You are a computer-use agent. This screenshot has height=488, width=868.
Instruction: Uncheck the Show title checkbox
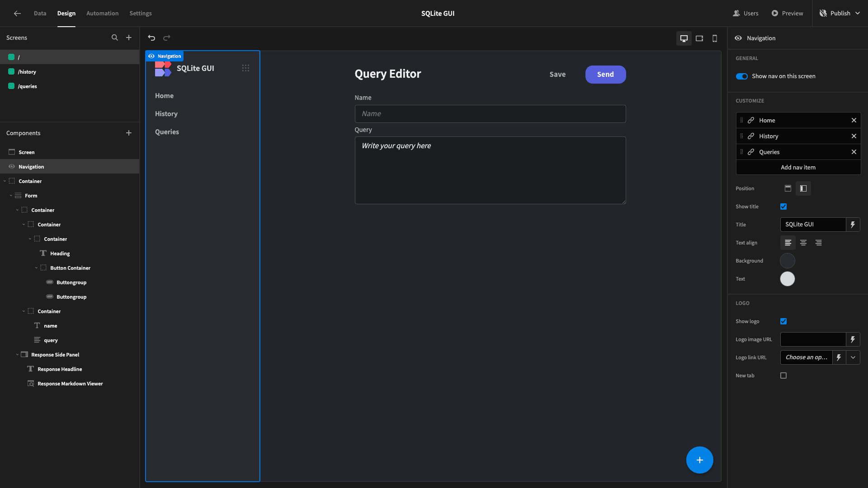tap(783, 206)
